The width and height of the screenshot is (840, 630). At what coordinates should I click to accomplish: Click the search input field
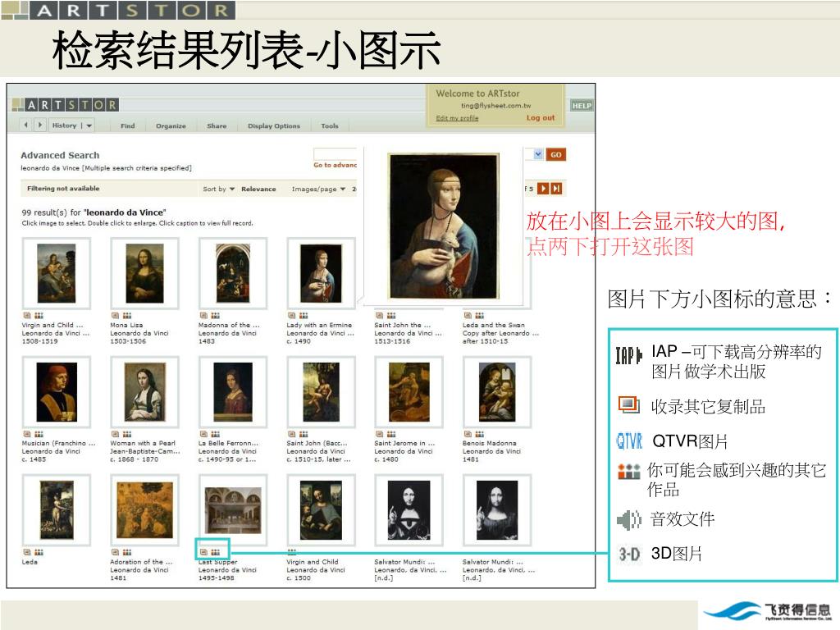tap(335, 153)
